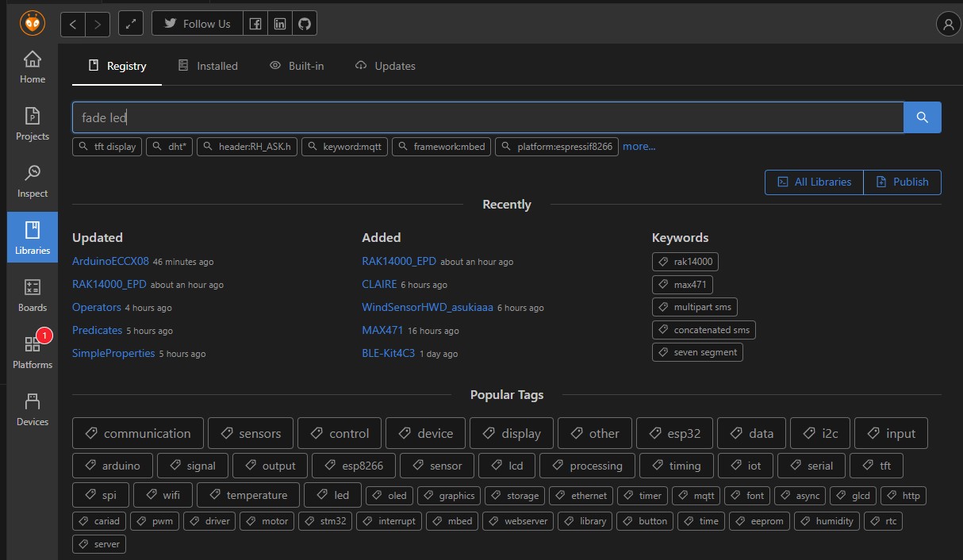Select the 'server' popular tag
Viewport: 963px width, 560px height.
[98, 544]
